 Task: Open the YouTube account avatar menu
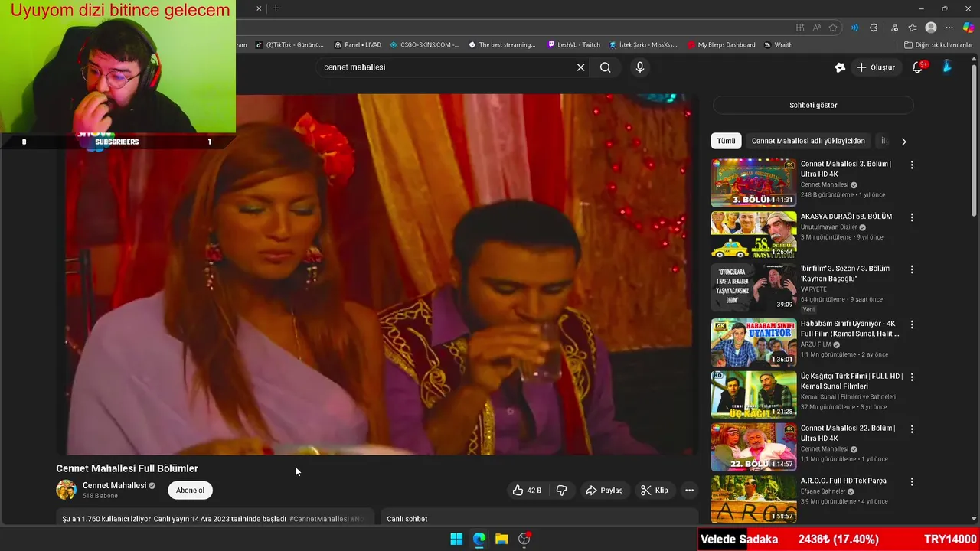(947, 67)
